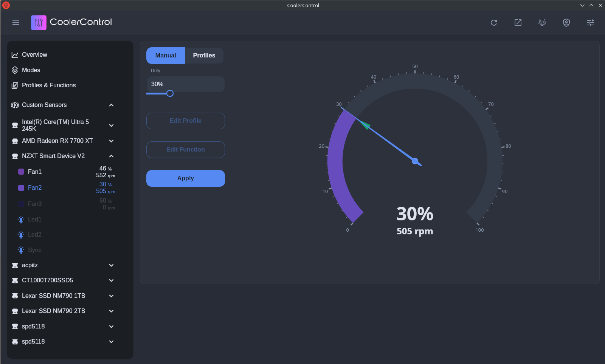The height and width of the screenshot is (364, 605).
Task: Click the Duty slider handle
Action: pos(170,93)
